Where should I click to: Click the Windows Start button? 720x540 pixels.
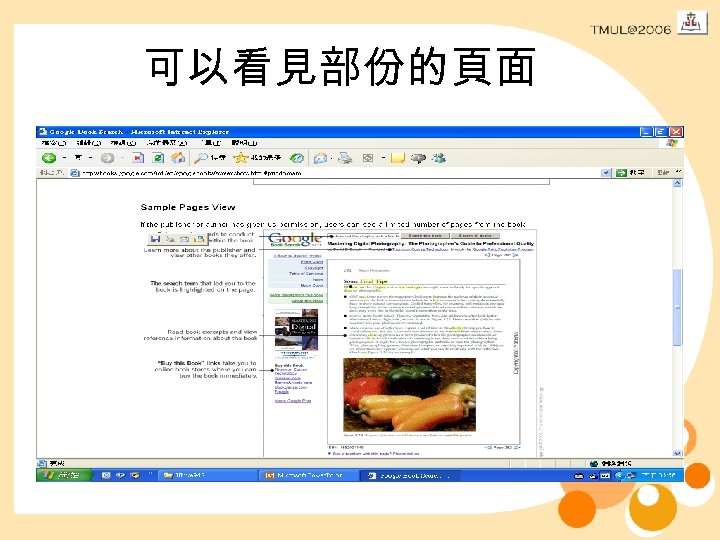64,475
